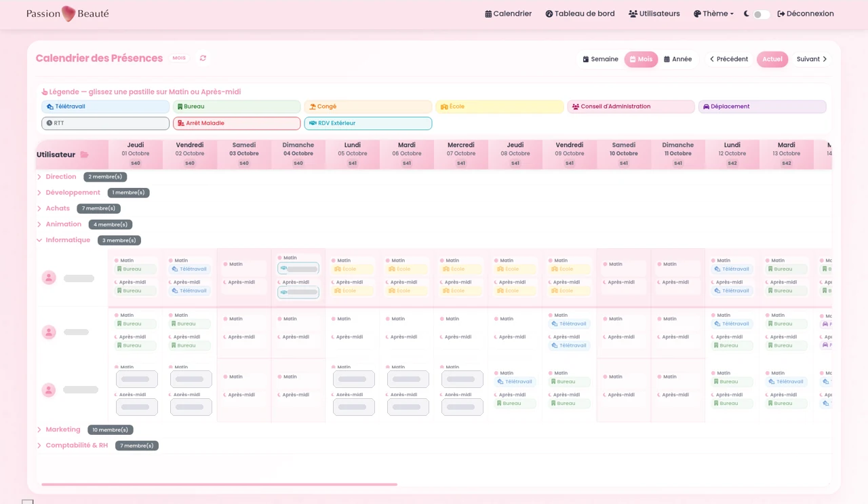
Task: Click the refresh icon next to title
Action: coord(203,58)
